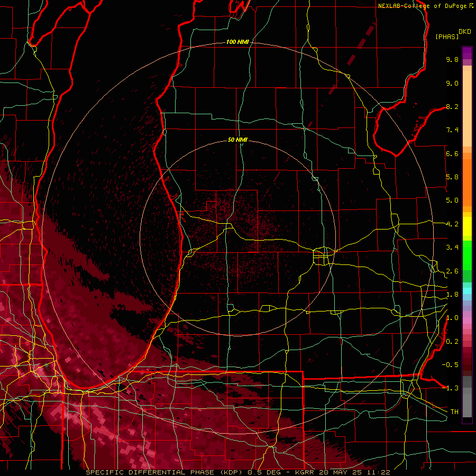Click the 6.6 scale value
Viewport: 476px width, 476px height.
(452, 153)
